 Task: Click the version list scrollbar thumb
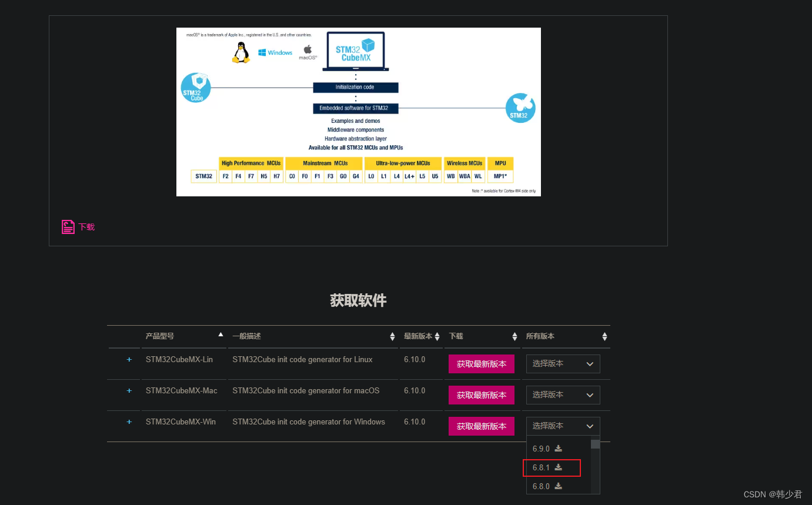tap(596, 444)
